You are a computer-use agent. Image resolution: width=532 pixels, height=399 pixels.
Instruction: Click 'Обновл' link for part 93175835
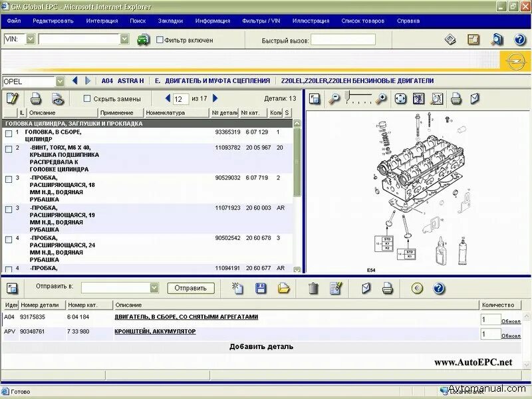(x=511, y=321)
